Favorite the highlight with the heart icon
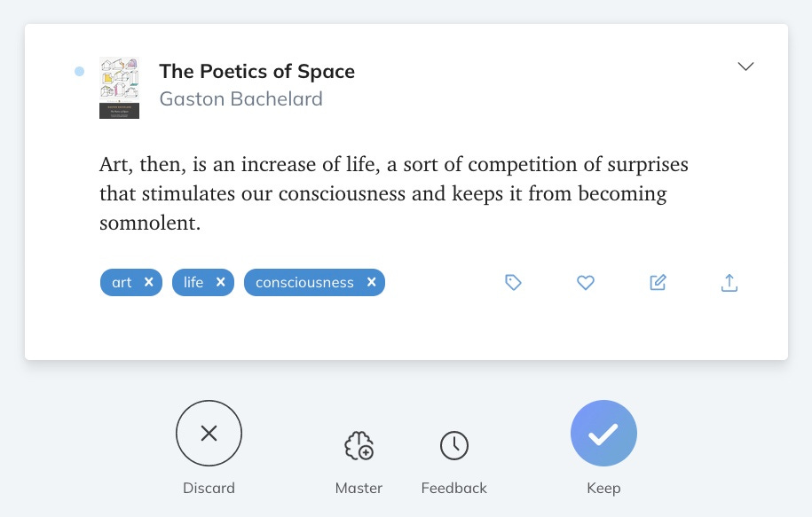 [585, 283]
